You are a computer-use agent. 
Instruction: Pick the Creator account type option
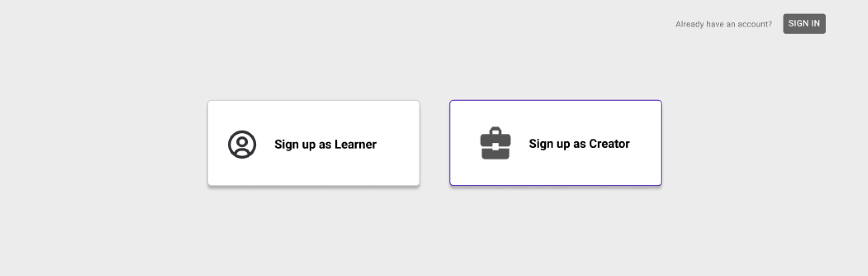pyautogui.click(x=556, y=143)
